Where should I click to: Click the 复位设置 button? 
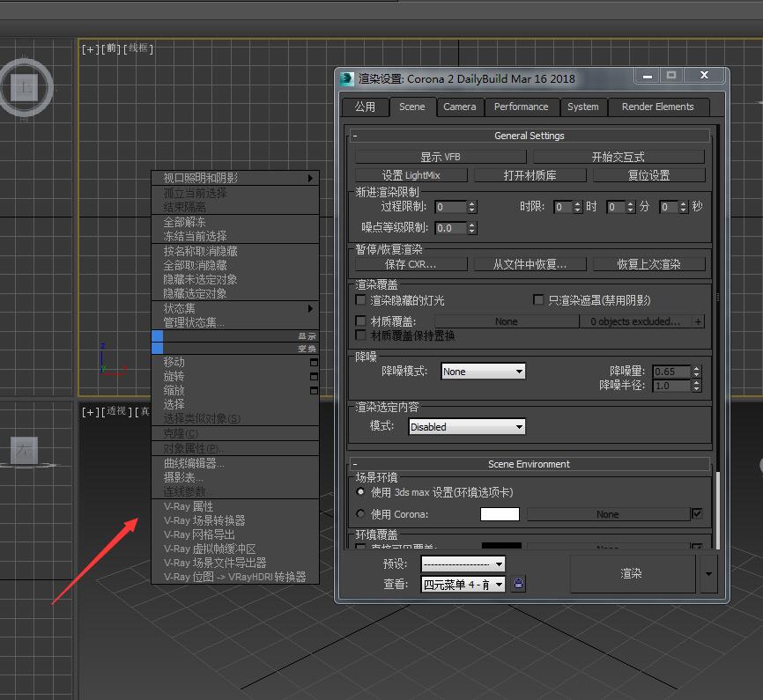(x=648, y=175)
